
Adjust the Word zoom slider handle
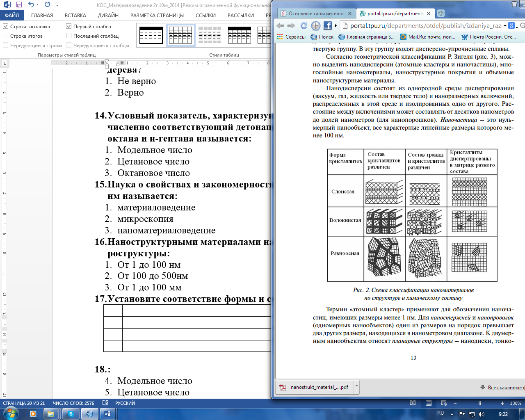click(480, 403)
